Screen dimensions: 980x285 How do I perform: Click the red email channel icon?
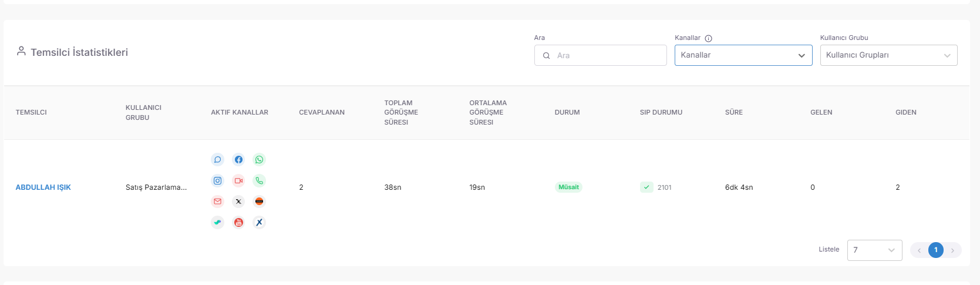click(217, 202)
